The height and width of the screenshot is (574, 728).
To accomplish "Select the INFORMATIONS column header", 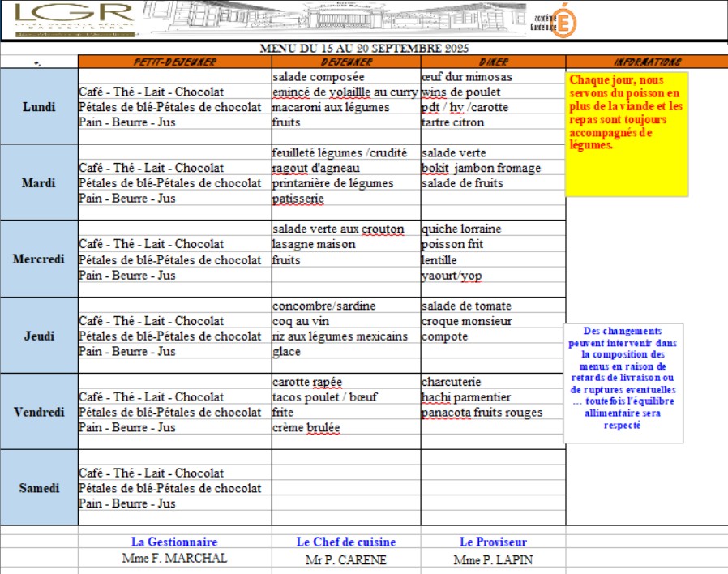I will click(x=647, y=62).
